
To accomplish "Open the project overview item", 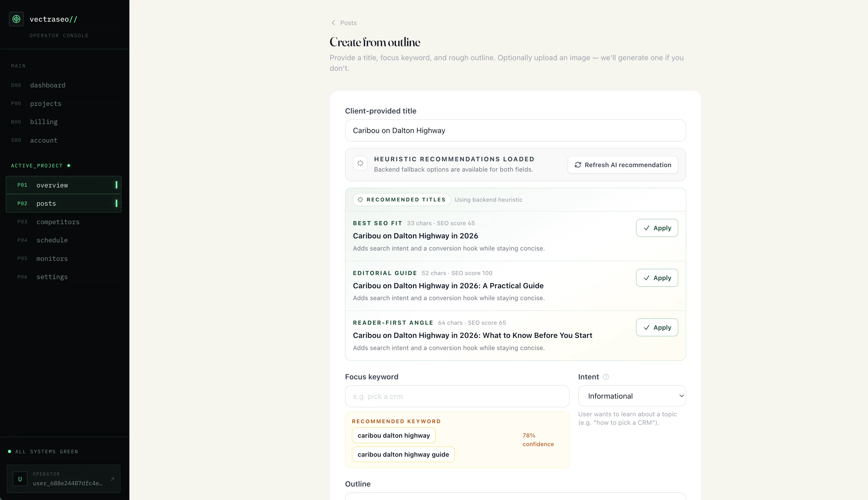I will tap(64, 185).
